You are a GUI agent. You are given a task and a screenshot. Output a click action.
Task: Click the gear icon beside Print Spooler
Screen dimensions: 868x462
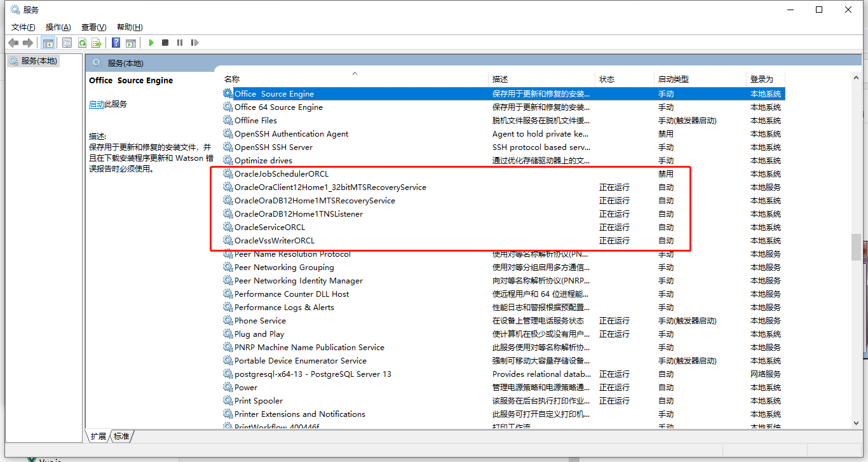[228, 400]
